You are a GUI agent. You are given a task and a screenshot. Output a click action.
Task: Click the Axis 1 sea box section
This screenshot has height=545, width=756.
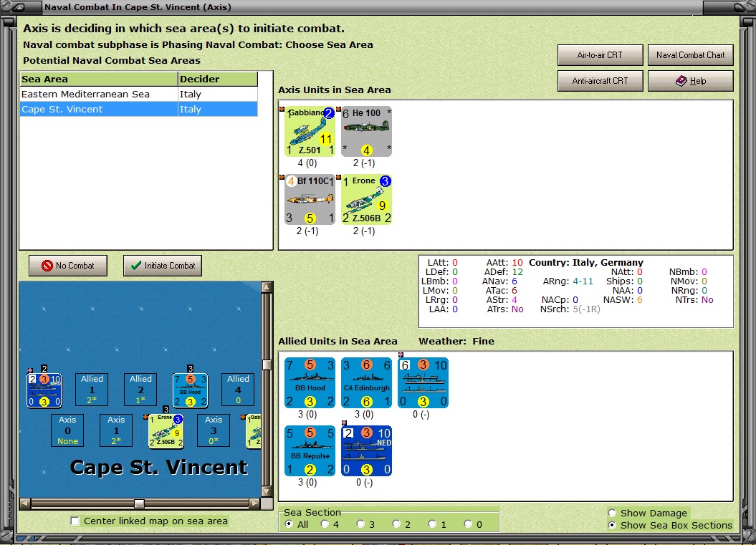tap(116, 430)
